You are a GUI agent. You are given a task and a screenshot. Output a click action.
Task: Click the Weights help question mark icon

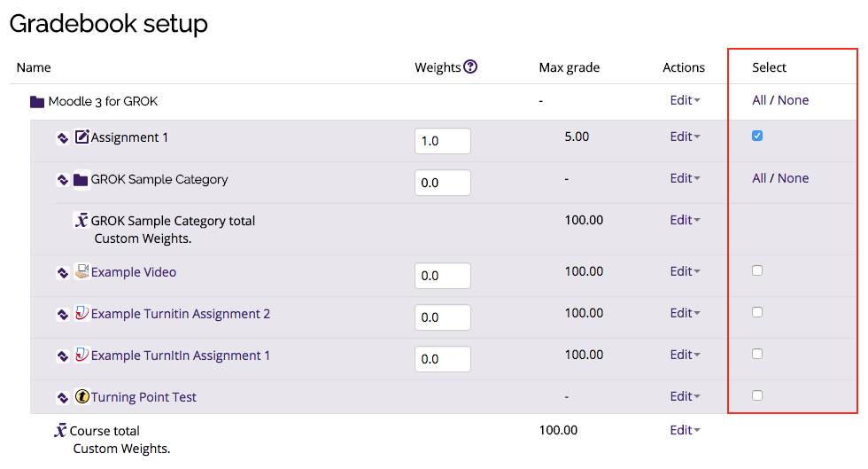[x=470, y=66]
